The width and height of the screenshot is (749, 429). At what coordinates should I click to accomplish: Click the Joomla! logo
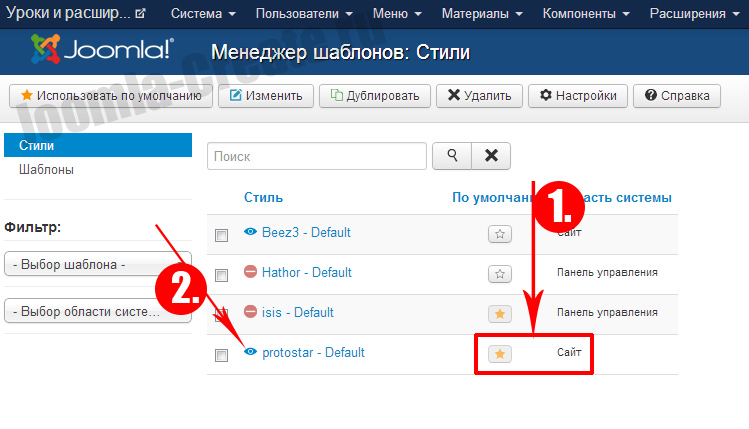[102, 50]
